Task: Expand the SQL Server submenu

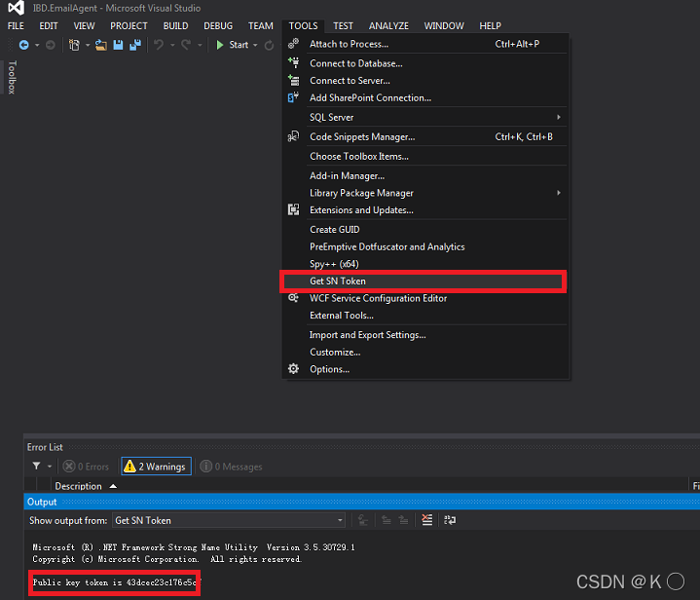Action: (425, 117)
